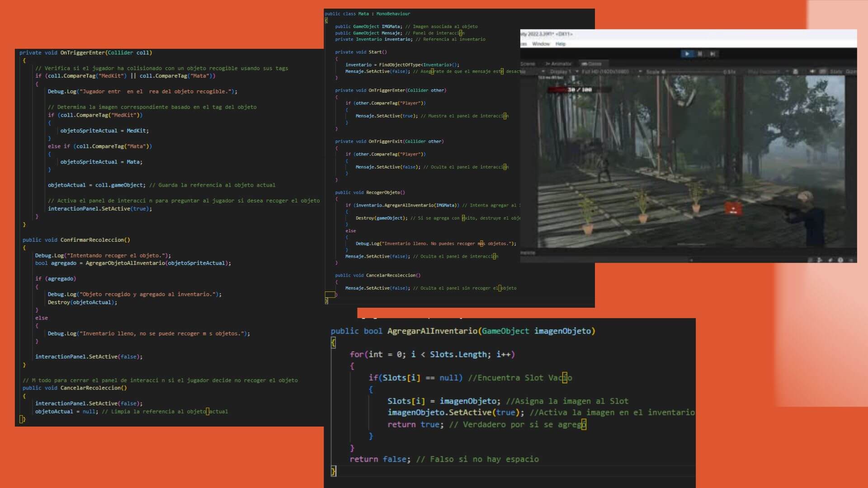The height and width of the screenshot is (488, 868).
Task: Click the ConfirmarRecoleccion() method declaration
Action: tap(76, 240)
